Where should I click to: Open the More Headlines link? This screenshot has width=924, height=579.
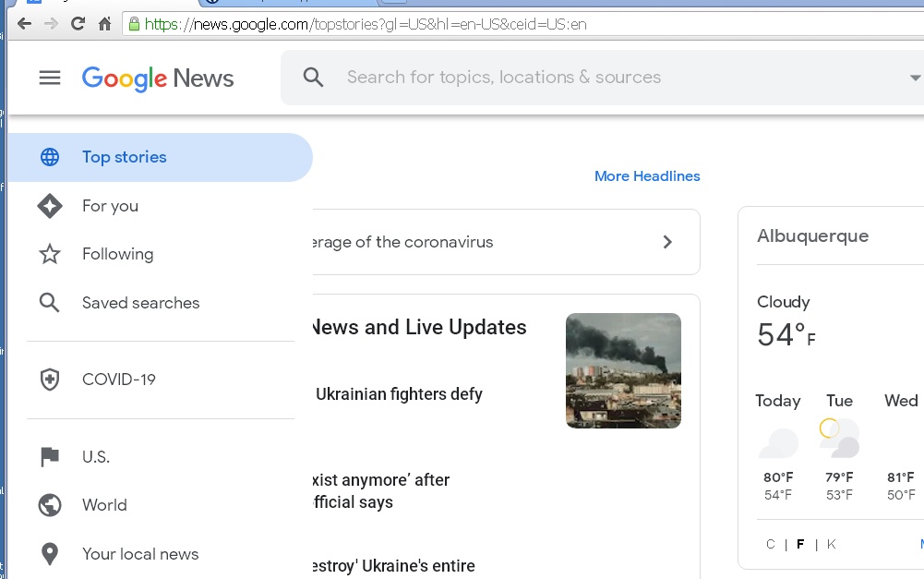(x=647, y=176)
